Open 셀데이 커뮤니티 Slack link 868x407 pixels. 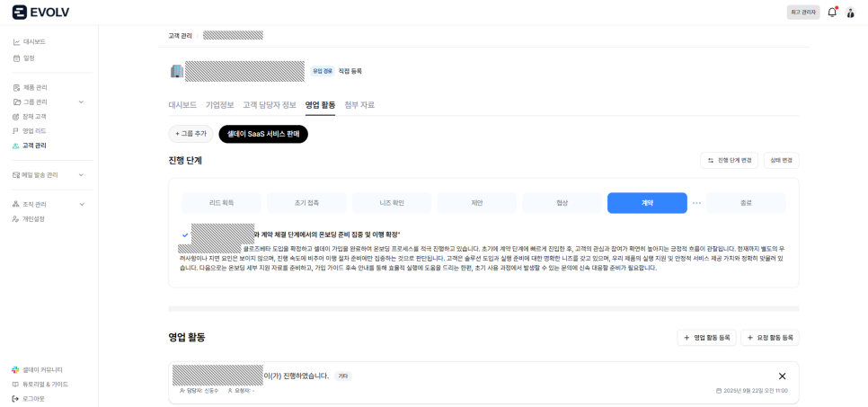(38, 369)
